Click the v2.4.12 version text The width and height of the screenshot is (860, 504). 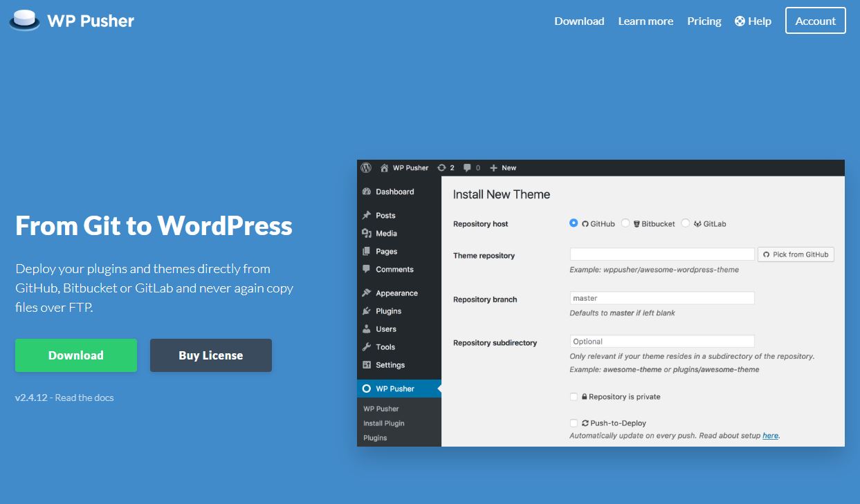coord(31,398)
